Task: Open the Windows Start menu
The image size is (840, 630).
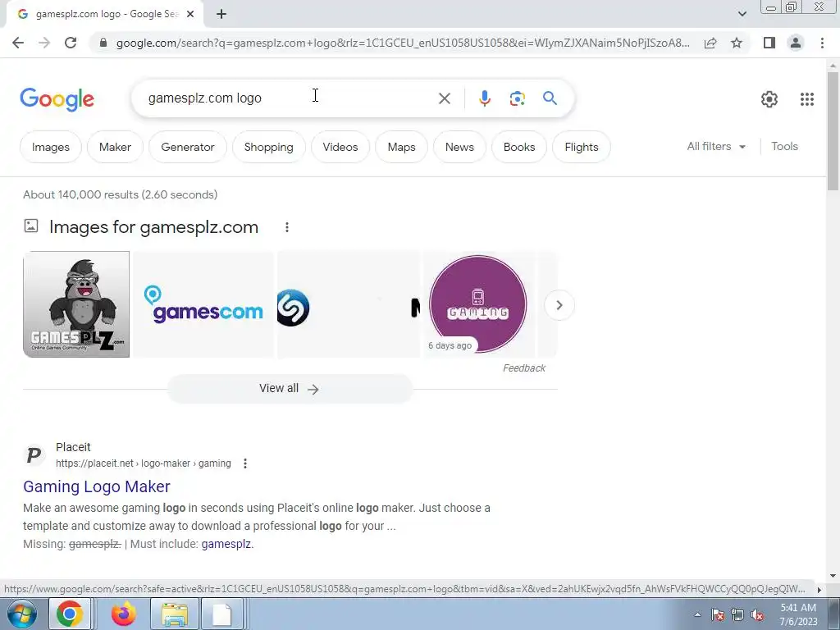Action: (x=22, y=614)
